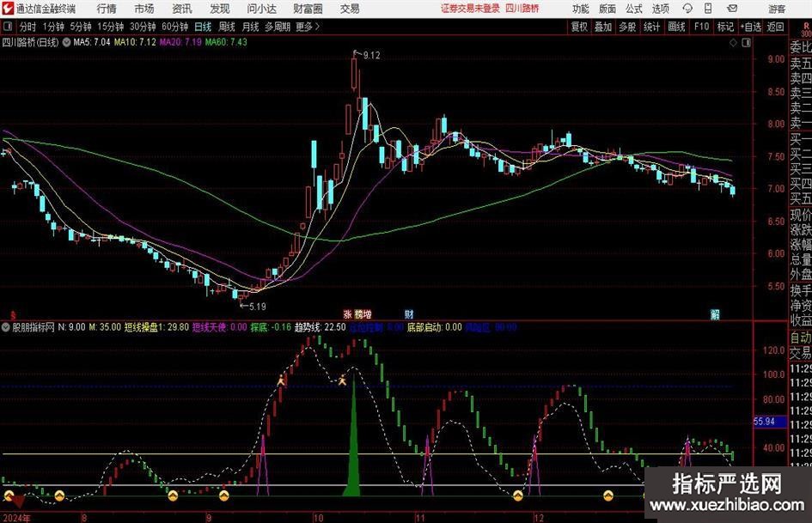Click the first yellow signal icon near 2024年
The image size is (812, 523).
pos(9,496)
